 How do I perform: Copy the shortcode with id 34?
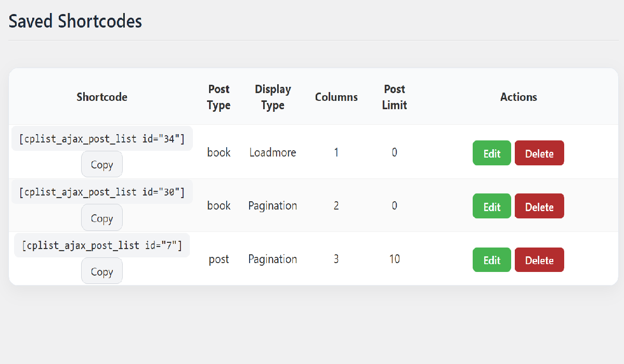(101, 164)
